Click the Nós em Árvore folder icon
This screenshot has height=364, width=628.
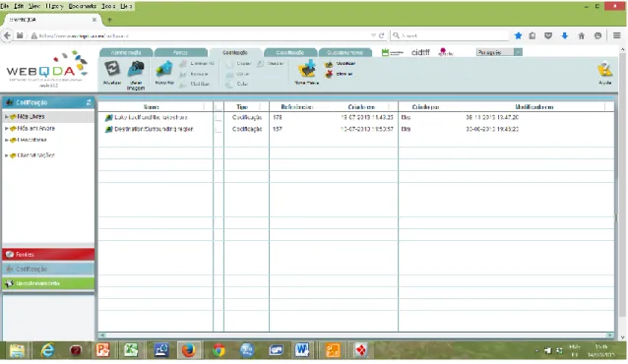tap(13, 129)
